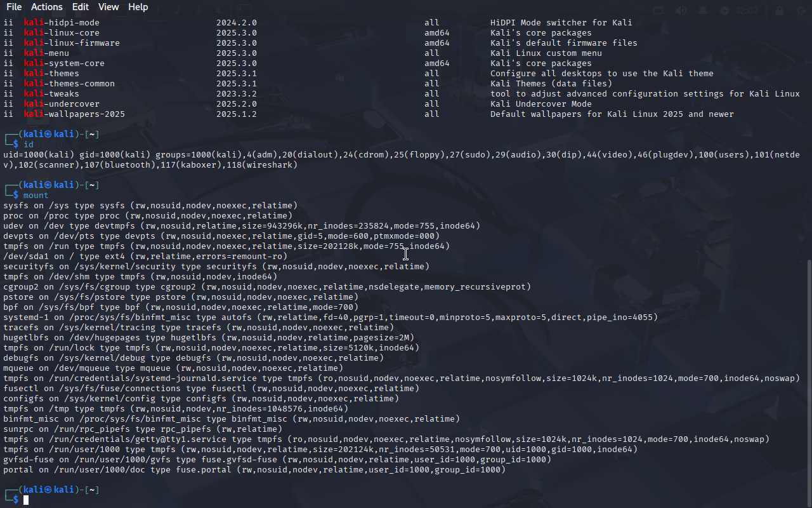Screen dimensions: 812x508
Task: Click the 'hugetlbfs on /dev/hugepages' line
Action: (209, 338)
